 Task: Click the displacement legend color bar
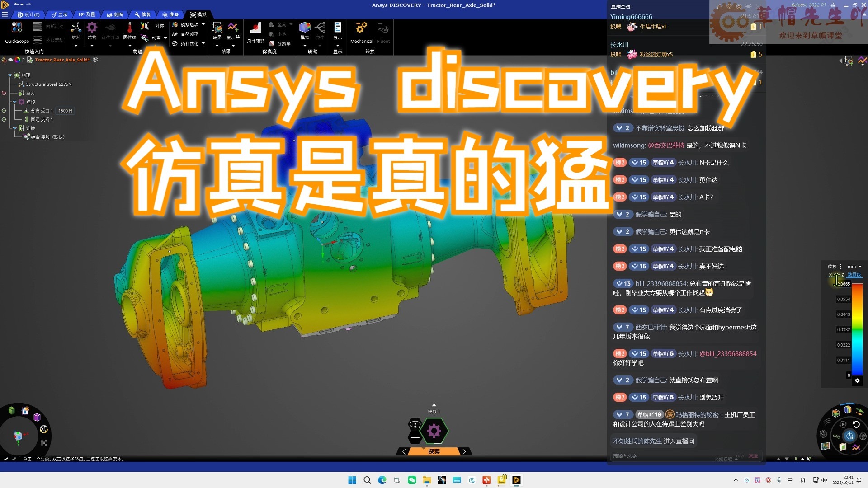pyautogui.click(x=857, y=330)
